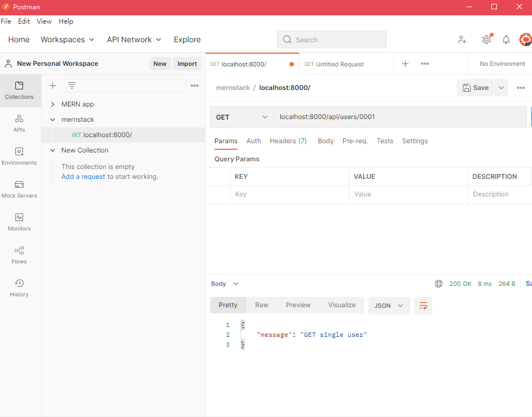This screenshot has height=417, width=532.
Task: Switch to the Pre-req. tab
Action: [355, 141]
